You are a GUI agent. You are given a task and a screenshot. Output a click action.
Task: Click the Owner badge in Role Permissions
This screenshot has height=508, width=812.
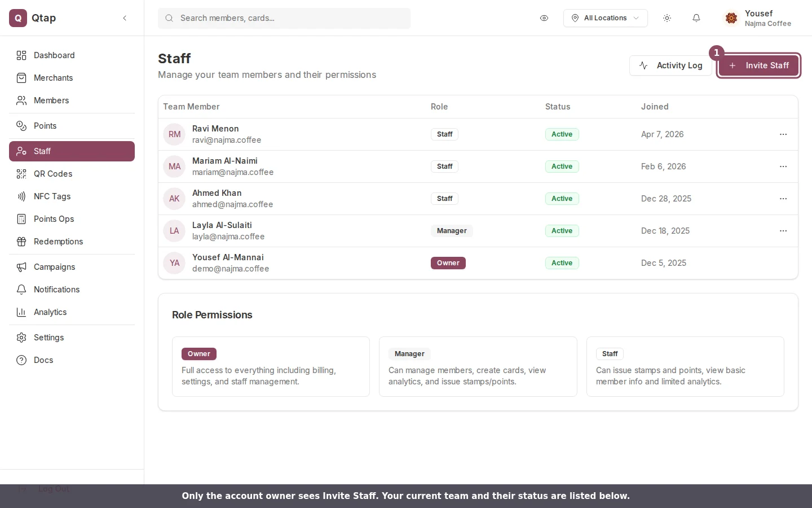click(x=199, y=354)
